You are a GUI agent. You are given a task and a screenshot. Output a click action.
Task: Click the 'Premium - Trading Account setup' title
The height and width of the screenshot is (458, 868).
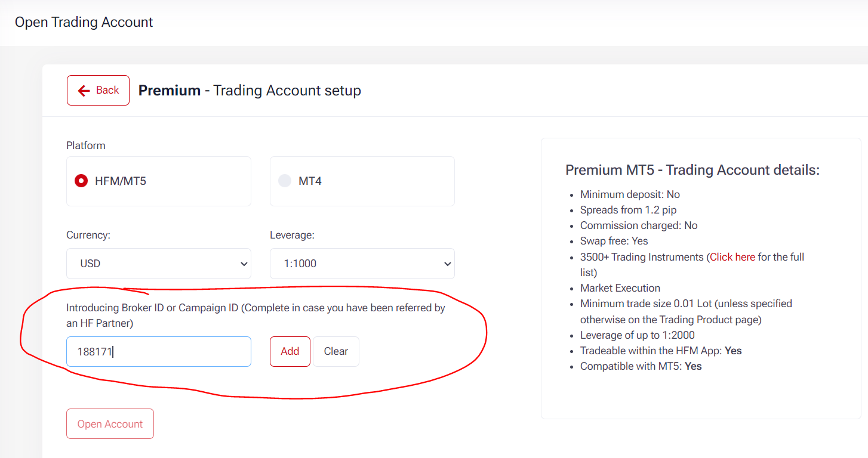pyautogui.click(x=250, y=91)
